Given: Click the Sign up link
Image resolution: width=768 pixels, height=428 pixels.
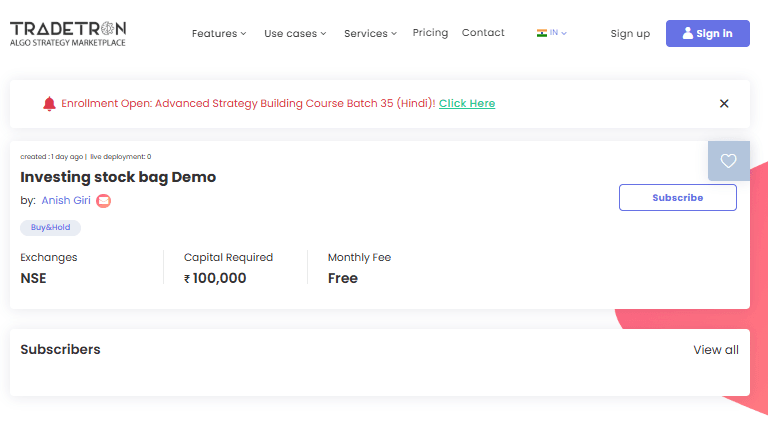Looking at the screenshot, I should [630, 34].
